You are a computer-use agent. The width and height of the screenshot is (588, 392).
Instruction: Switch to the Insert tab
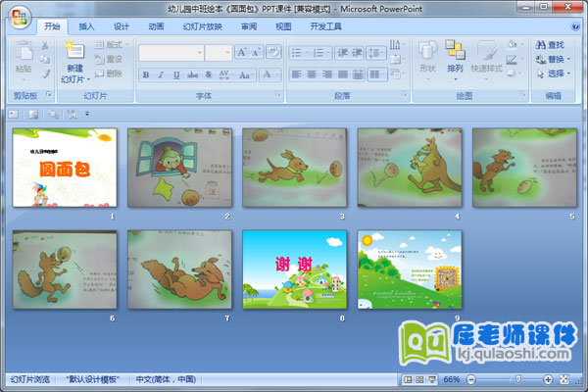(86, 26)
